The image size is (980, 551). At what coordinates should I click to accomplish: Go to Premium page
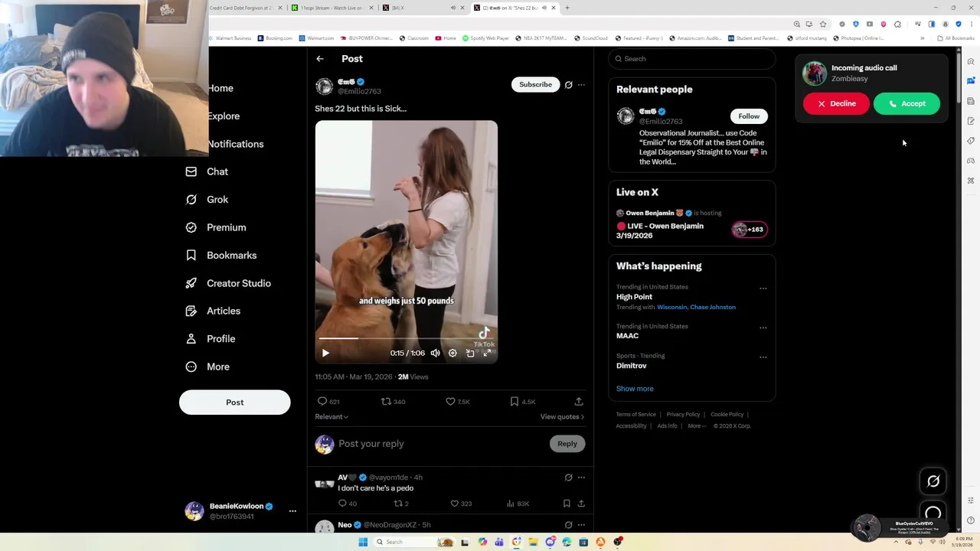(215, 227)
